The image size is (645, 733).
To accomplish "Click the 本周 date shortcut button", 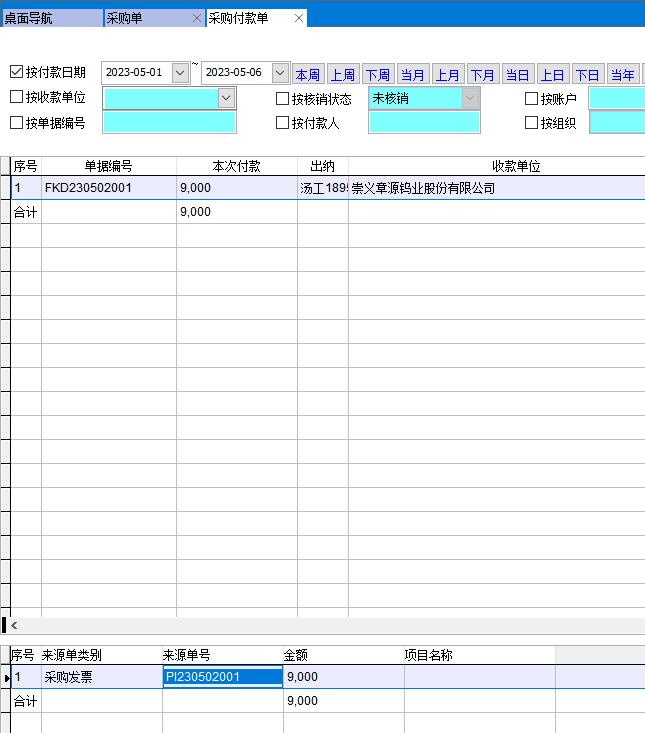I will (308, 75).
